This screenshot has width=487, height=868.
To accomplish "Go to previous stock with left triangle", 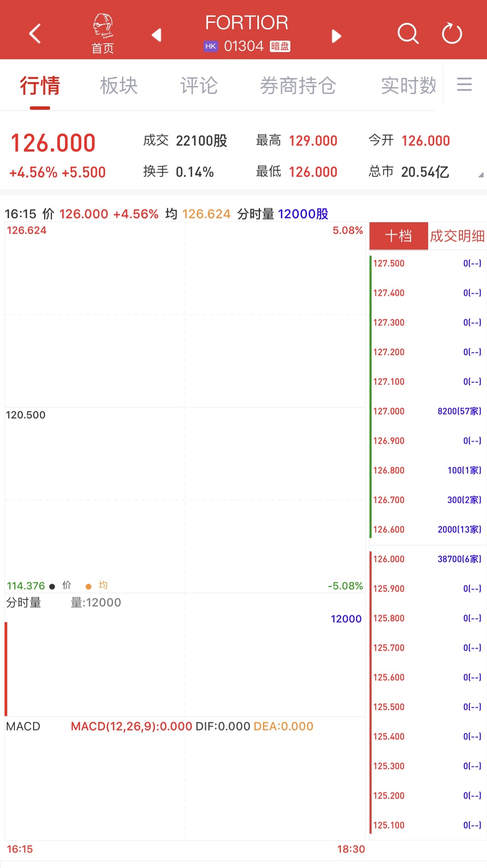I will point(156,35).
